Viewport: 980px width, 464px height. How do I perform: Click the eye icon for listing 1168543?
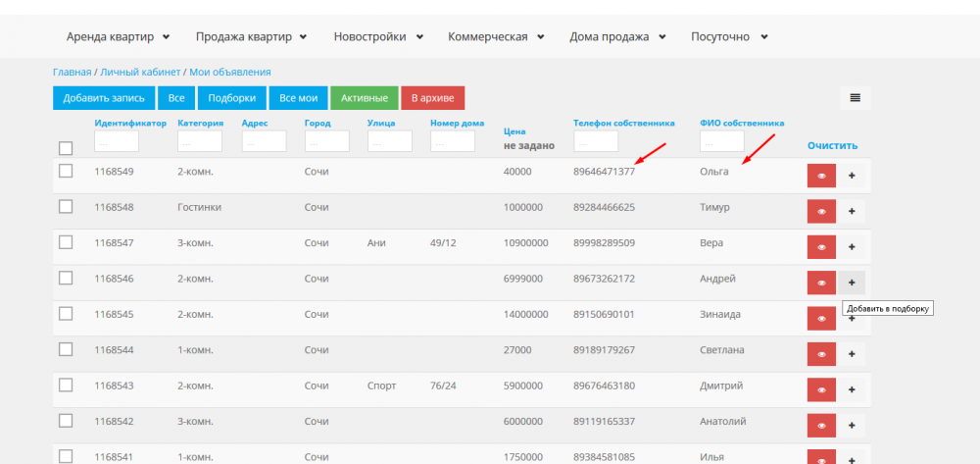(x=821, y=388)
